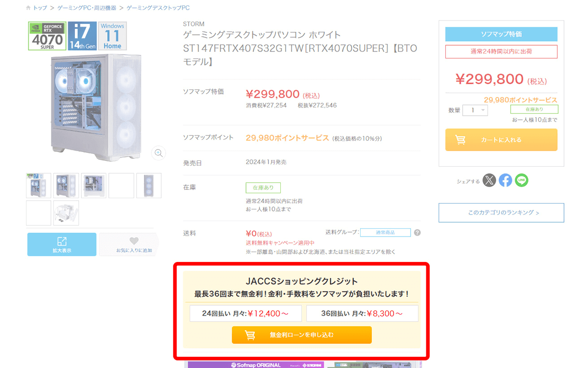Open the 数量 quantity dropdown
The width and height of the screenshot is (588, 368).
coord(475,110)
